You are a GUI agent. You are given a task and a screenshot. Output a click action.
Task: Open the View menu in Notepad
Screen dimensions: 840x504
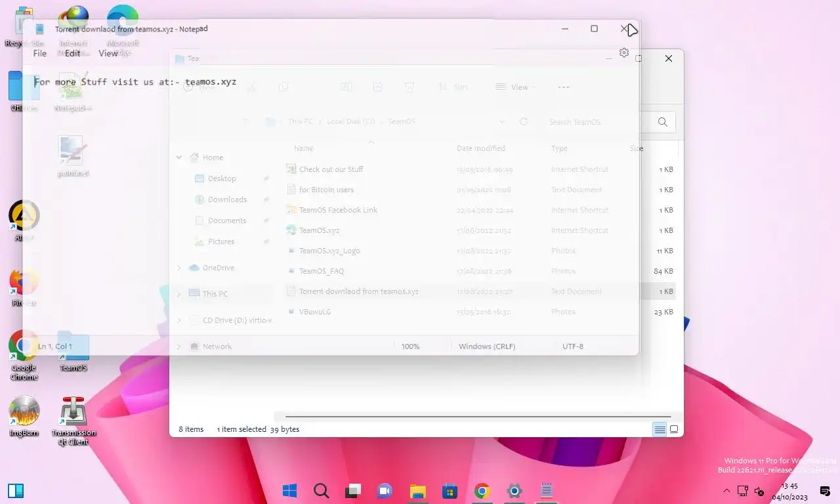coord(108,53)
